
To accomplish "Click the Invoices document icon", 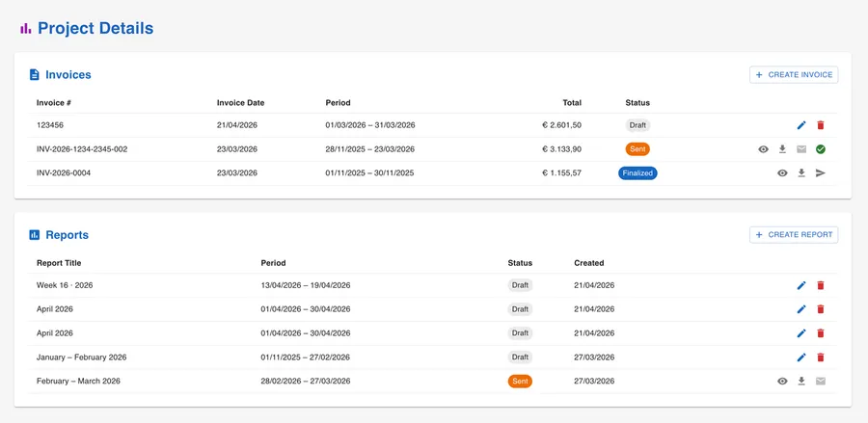I will 35,74.
